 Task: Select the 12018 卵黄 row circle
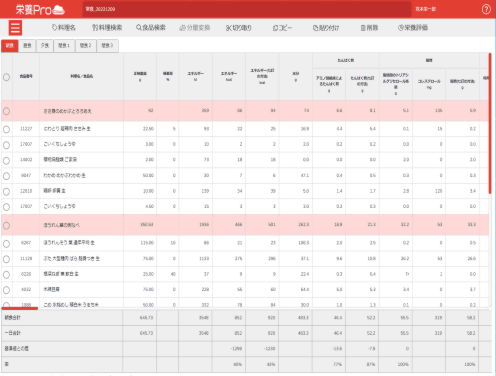6,191
